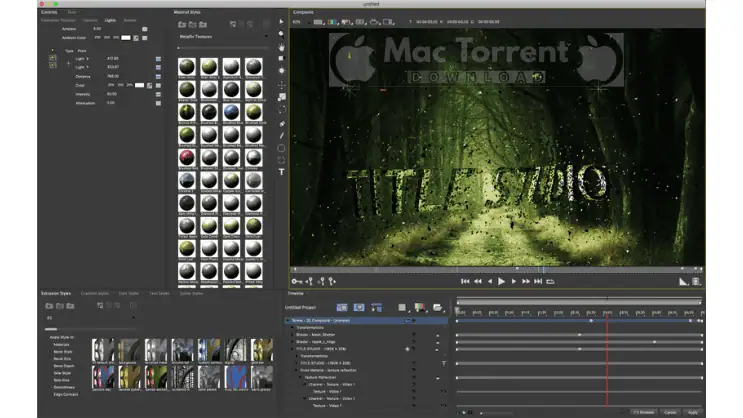Select the move crosshair tool
This screenshot has height=418, width=743.
(281, 85)
